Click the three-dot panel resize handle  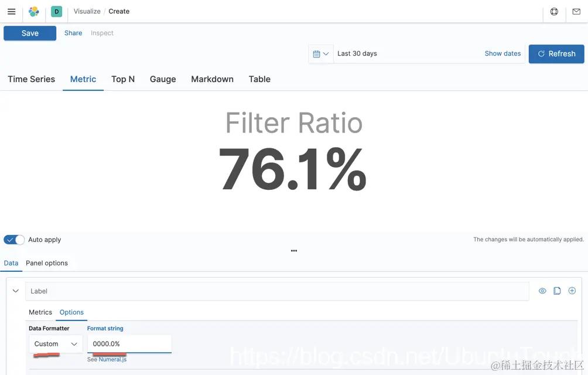[x=294, y=251]
